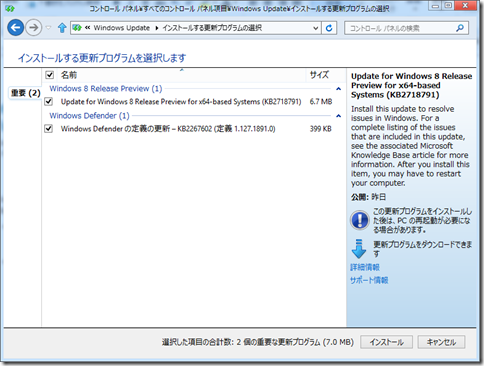Expand the address bar history dropdown
This screenshot has width=484, height=366.
pos(315,28)
